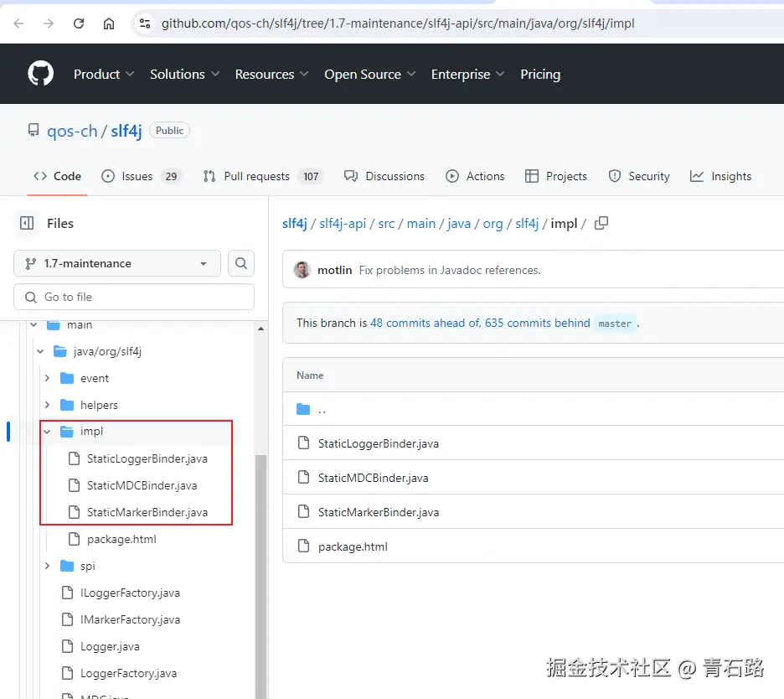Open the 635 commits behind link
784x699 pixels.
point(538,323)
